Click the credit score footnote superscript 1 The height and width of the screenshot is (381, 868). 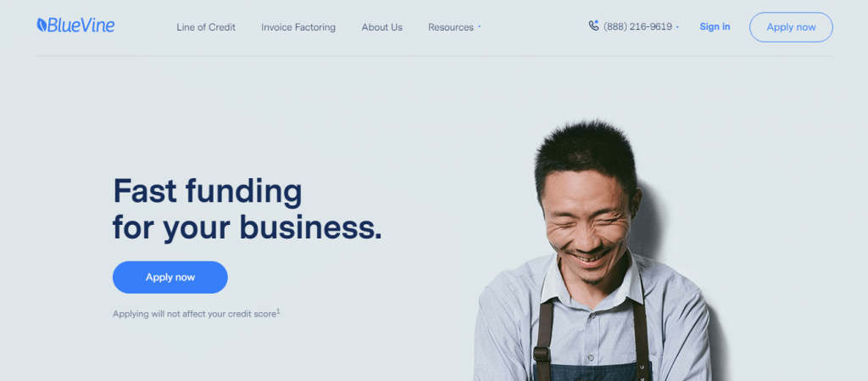[x=278, y=311]
